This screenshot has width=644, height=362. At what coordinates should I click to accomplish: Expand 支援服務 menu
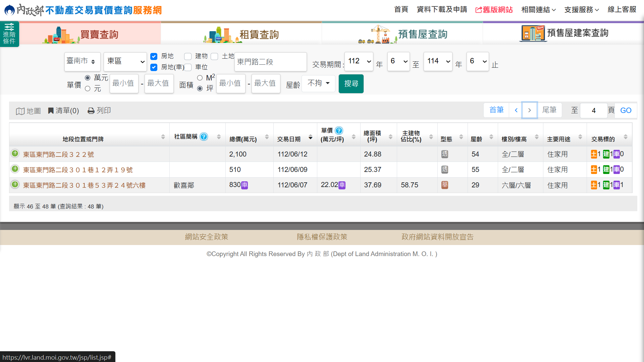[581, 10]
